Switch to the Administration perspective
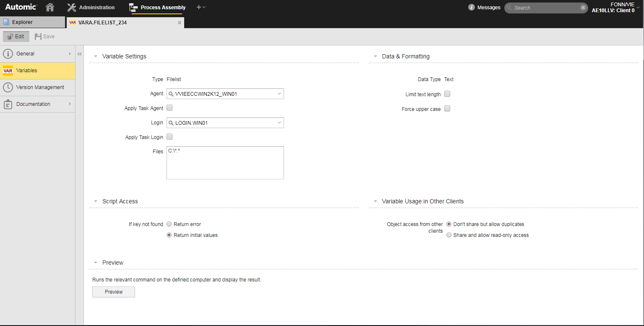This screenshot has width=644, height=326. coord(91,8)
